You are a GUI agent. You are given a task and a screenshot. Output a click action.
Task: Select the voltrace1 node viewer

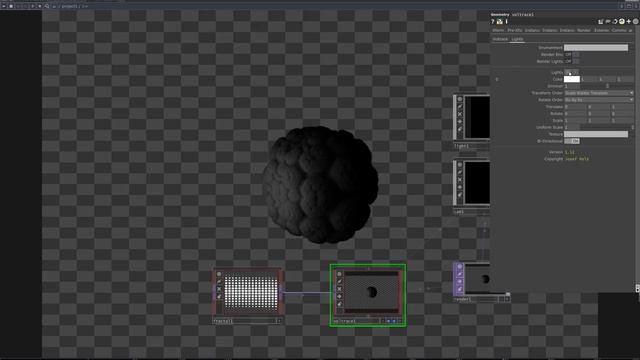pos(371,292)
